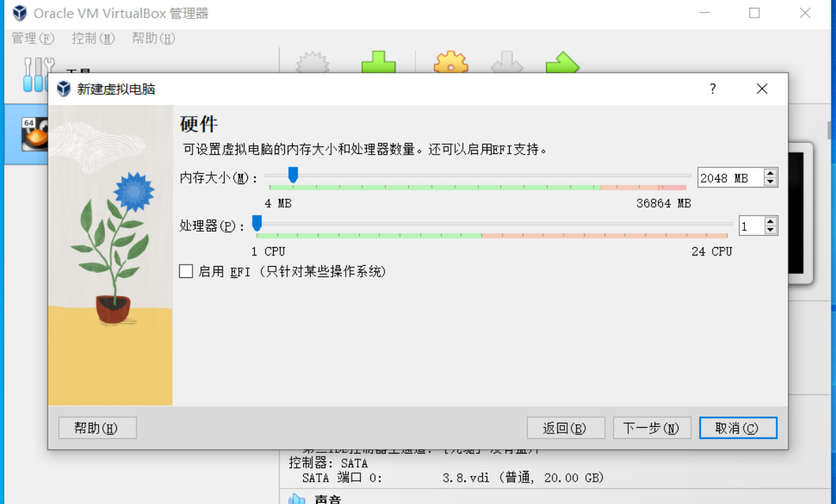Click the 返回(B) button
Viewport: 836px width, 504px height.
tap(565, 428)
